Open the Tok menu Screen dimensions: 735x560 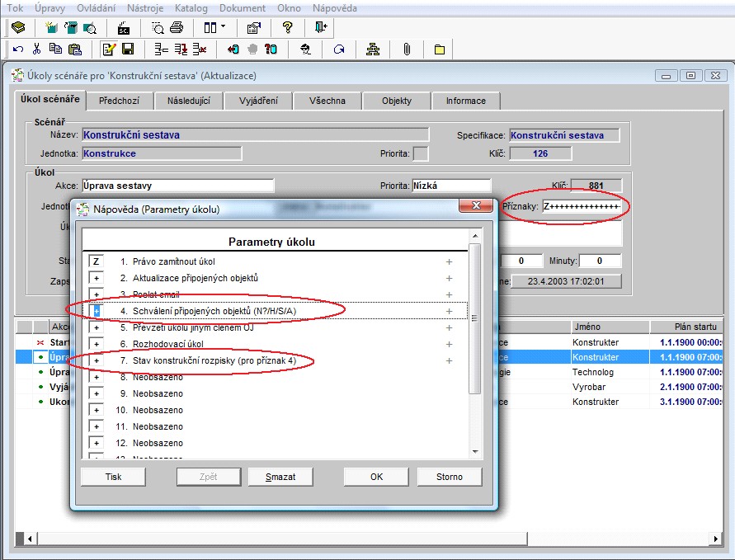15,8
